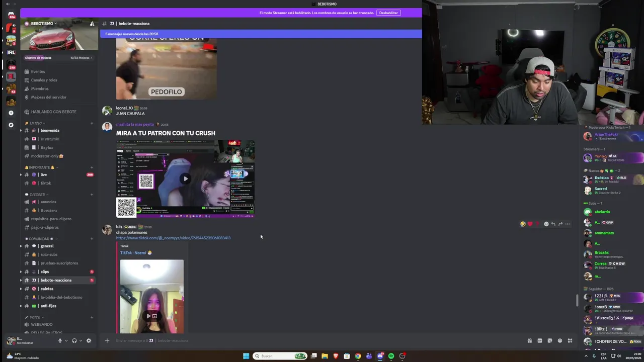Attach file with plus button in message bar
The height and width of the screenshot is (362, 644).
click(107, 340)
